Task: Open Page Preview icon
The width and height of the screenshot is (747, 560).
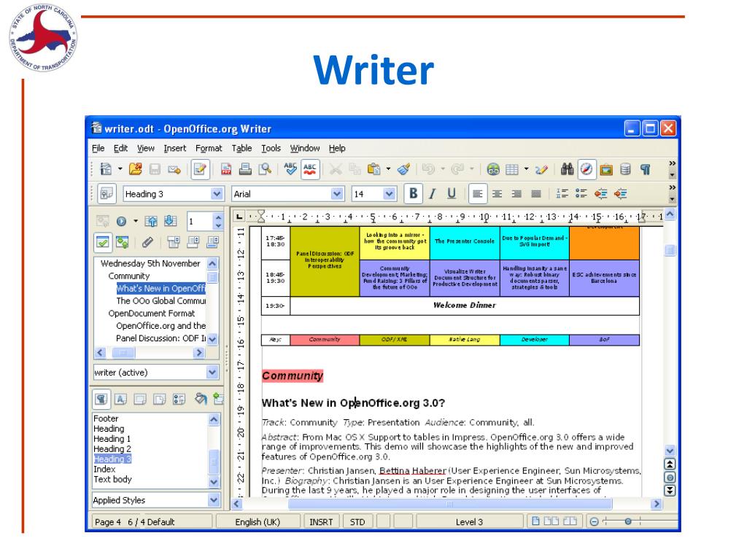Action: [265, 169]
